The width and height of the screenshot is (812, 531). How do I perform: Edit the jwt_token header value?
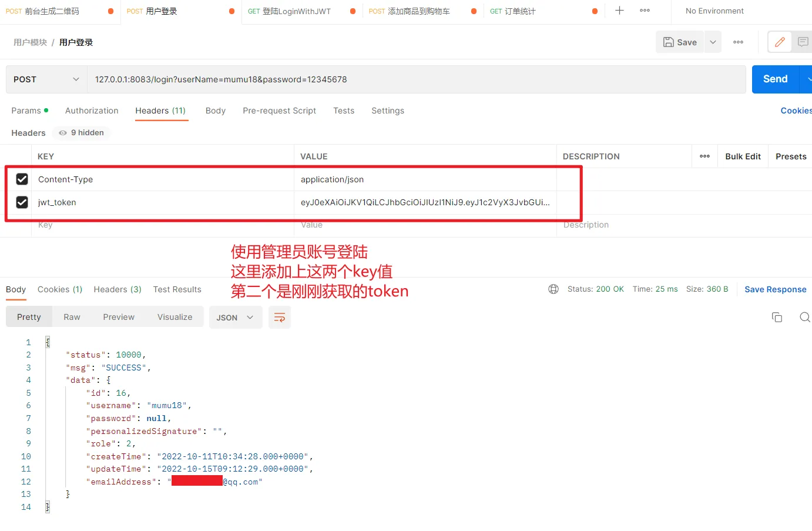coord(425,202)
